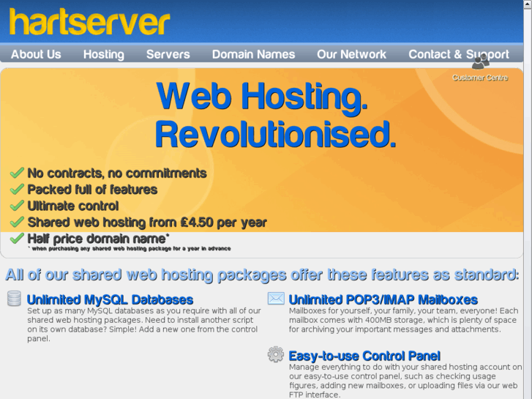Image resolution: width=532 pixels, height=399 pixels.
Task: Select 'Ultimate control' text
Action: point(73,206)
